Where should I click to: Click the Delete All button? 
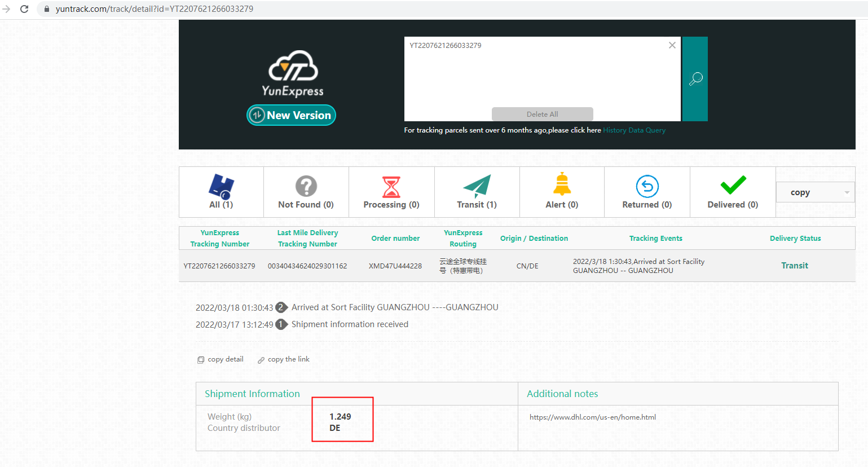coord(542,114)
